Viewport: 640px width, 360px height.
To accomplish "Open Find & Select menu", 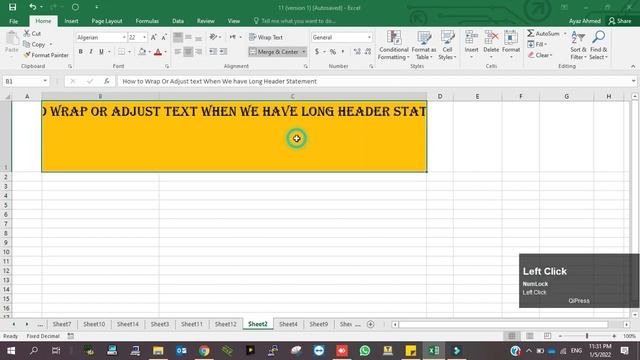I will click(x=599, y=45).
